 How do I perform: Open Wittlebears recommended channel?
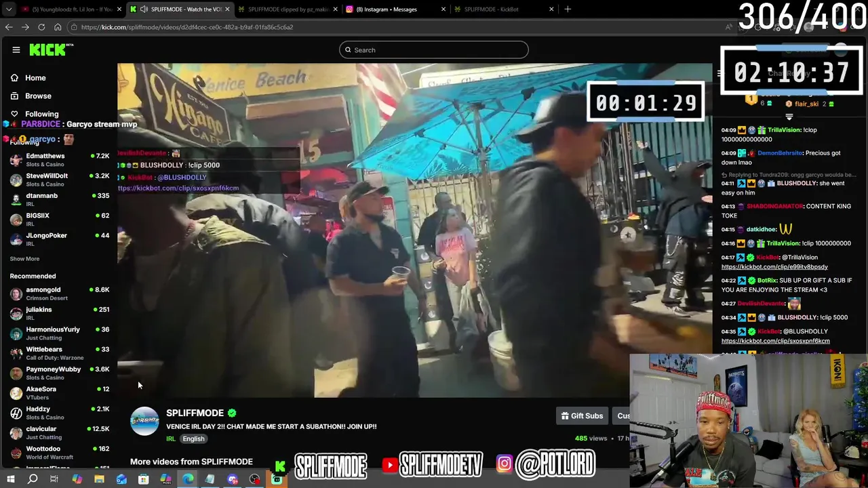60,353
